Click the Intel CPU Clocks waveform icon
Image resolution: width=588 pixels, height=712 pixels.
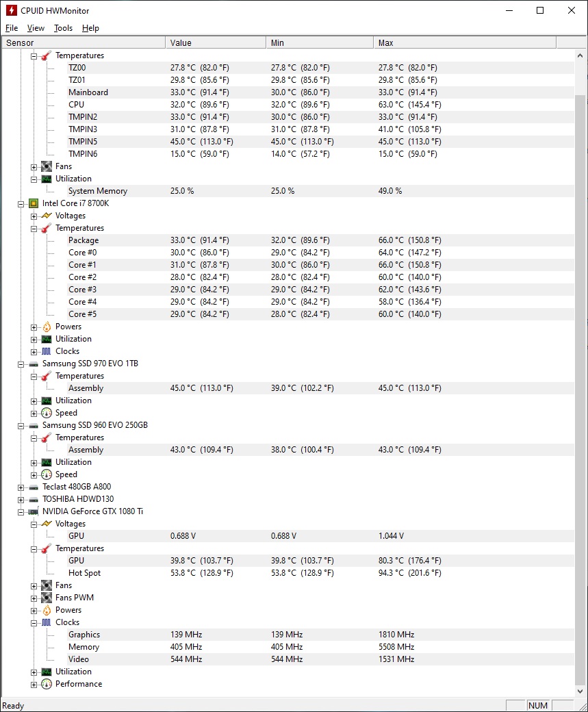tap(47, 351)
